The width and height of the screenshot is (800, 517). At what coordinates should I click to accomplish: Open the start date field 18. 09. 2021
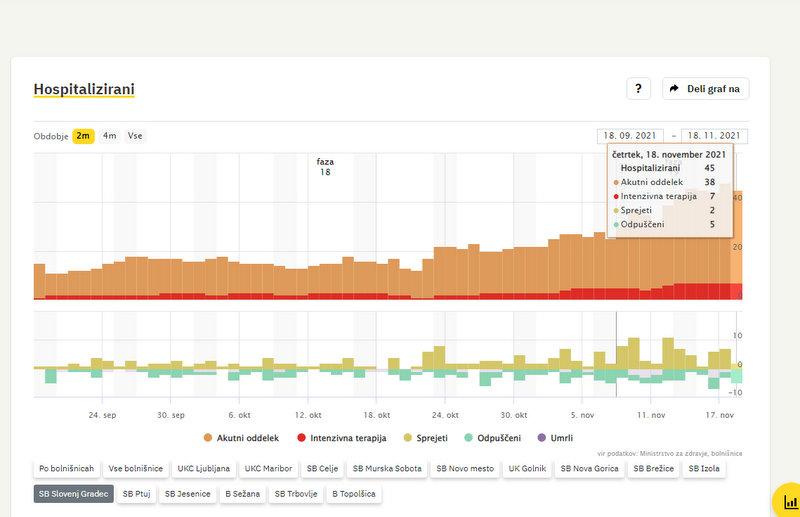[x=630, y=136]
